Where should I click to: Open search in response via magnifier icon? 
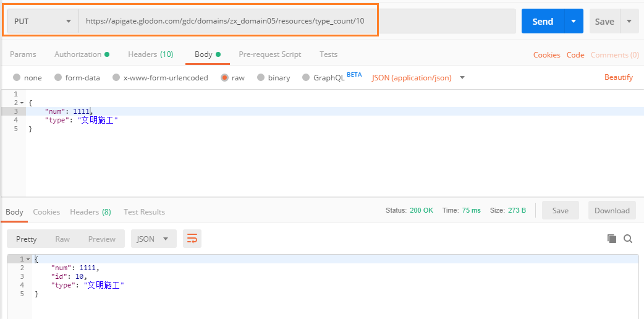coord(628,239)
